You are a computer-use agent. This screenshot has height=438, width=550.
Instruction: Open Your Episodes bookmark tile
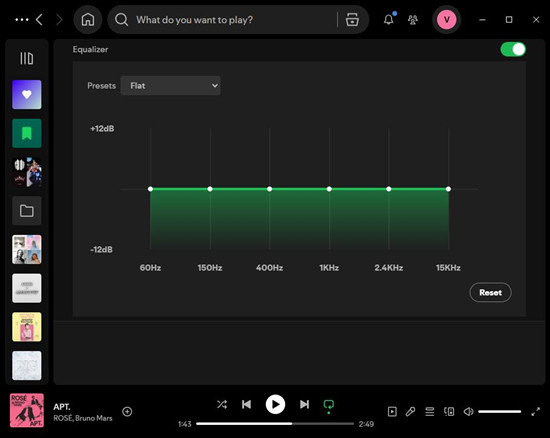click(27, 133)
